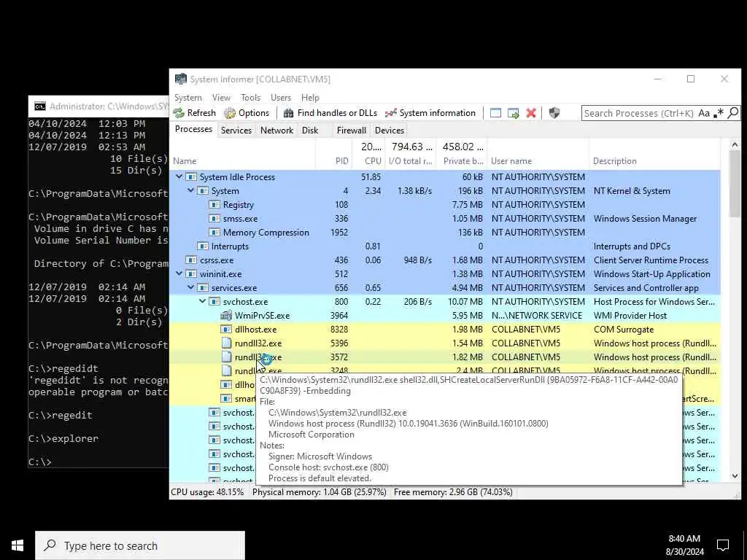Select dllhost.exe PID 8328 row
The image size is (747, 560).
pyautogui.click(x=445, y=329)
